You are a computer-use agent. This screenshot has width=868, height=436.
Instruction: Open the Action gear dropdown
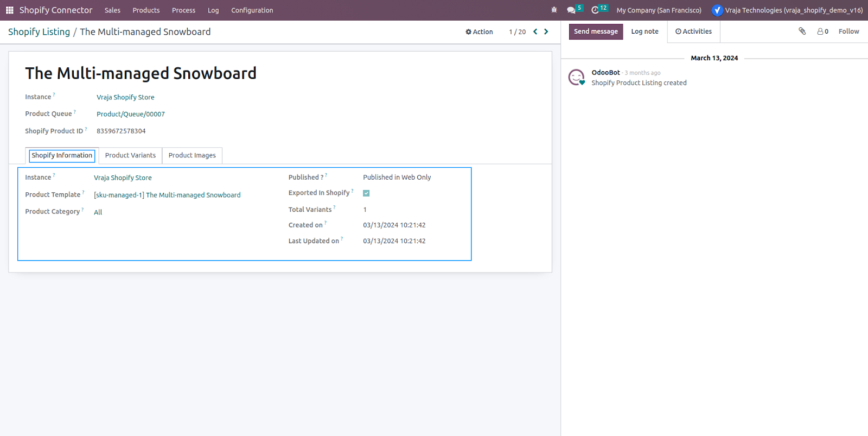pyautogui.click(x=479, y=32)
